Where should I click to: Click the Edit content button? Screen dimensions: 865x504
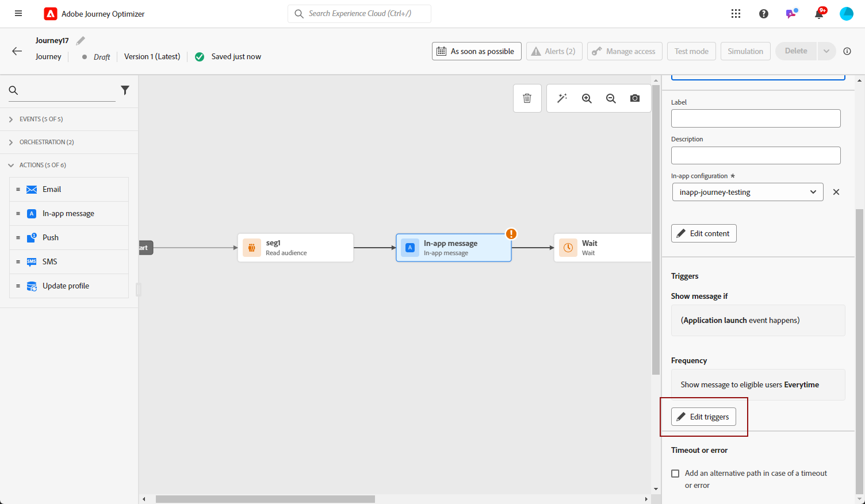(x=704, y=233)
